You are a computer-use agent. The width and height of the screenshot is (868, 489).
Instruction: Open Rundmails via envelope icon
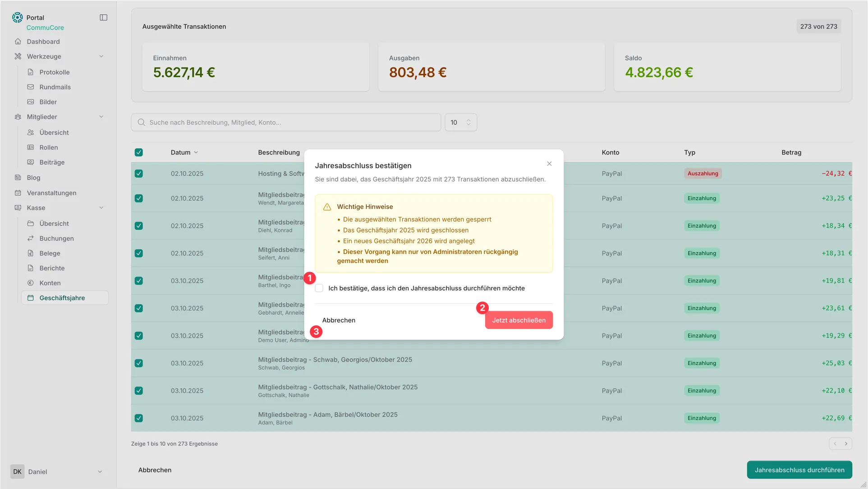(31, 87)
